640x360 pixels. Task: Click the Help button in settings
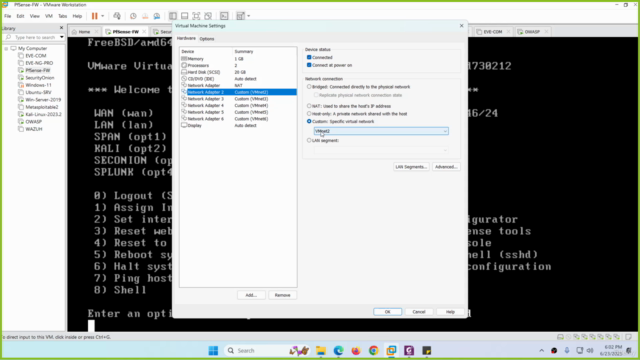pyautogui.click(x=450, y=311)
